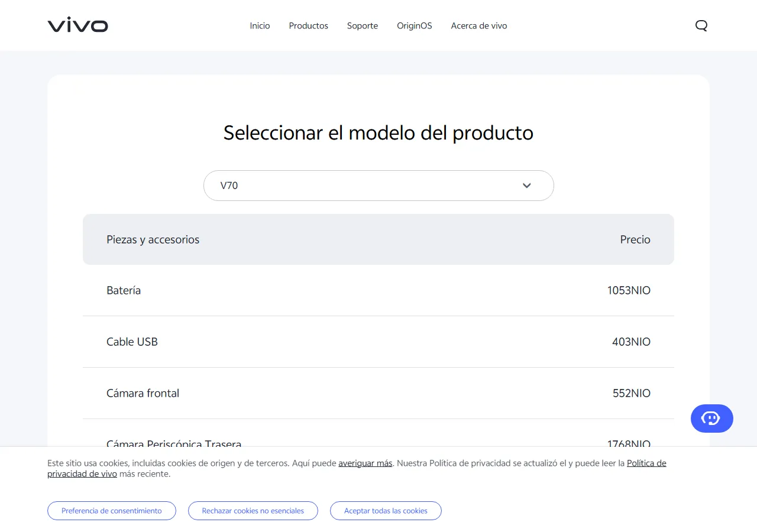The image size is (757, 532).
Task: Click the Piezas y accesorios column header
Action: (x=153, y=239)
